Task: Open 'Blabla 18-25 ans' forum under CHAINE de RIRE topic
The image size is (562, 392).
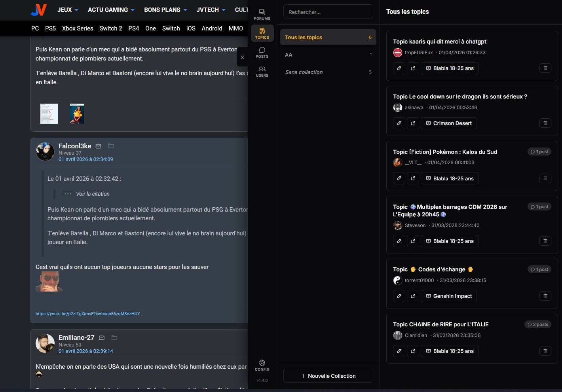Action: click(450, 351)
